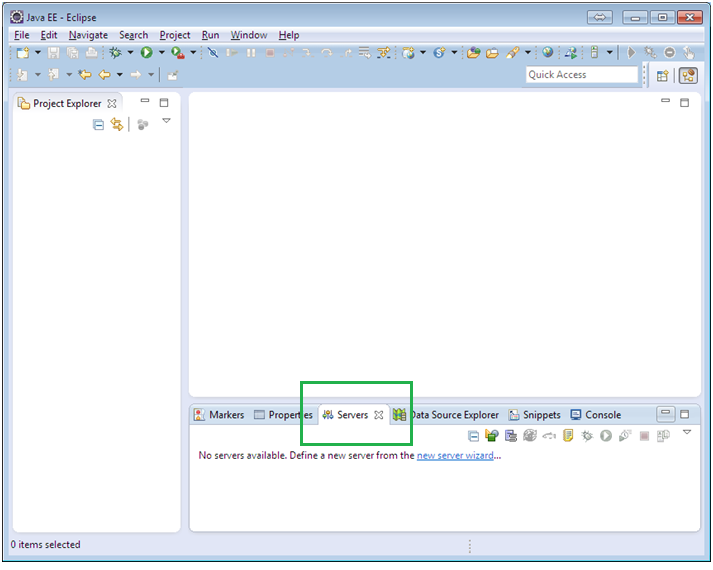This screenshot has height=570, width=713.
Task: Click the Publish to server icon
Action: coord(663,436)
